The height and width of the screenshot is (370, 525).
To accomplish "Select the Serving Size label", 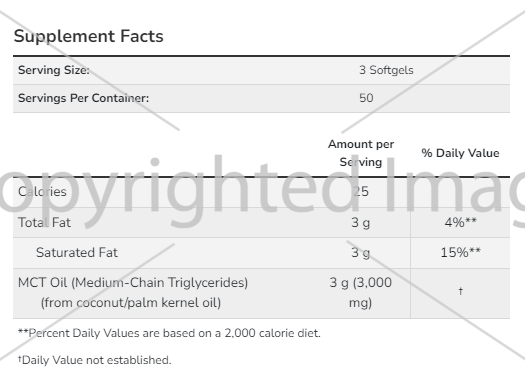I will (x=54, y=70).
